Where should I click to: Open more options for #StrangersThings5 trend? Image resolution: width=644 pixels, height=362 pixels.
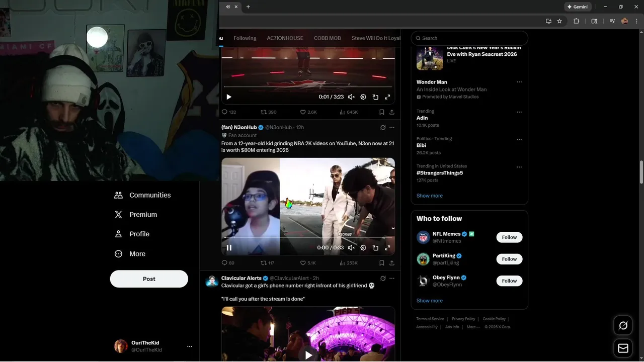click(x=519, y=167)
